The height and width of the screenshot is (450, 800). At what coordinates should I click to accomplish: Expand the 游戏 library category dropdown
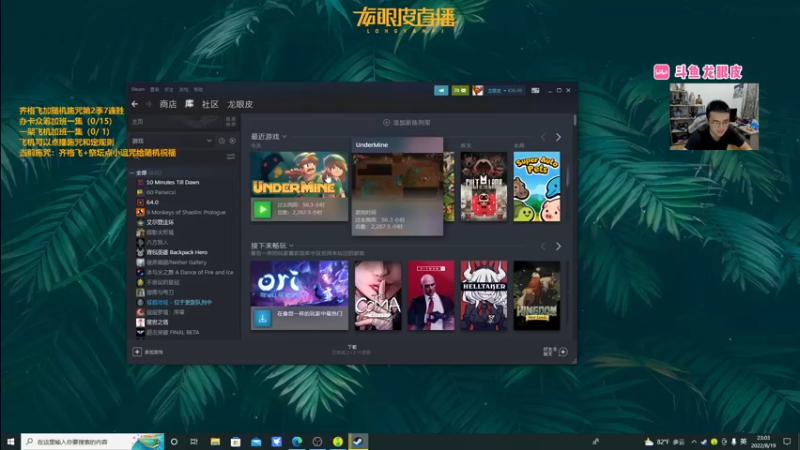click(209, 141)
